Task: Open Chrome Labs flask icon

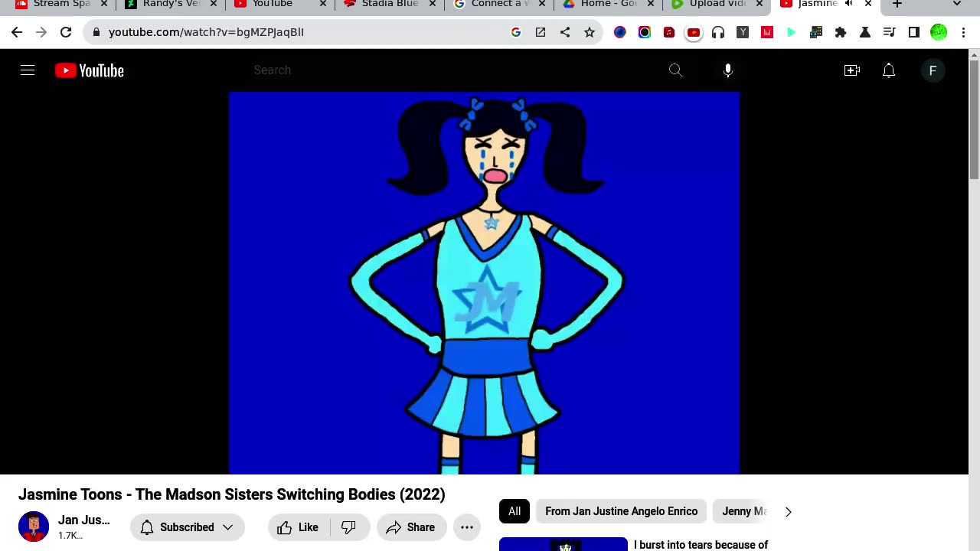Action: point(865,32)
